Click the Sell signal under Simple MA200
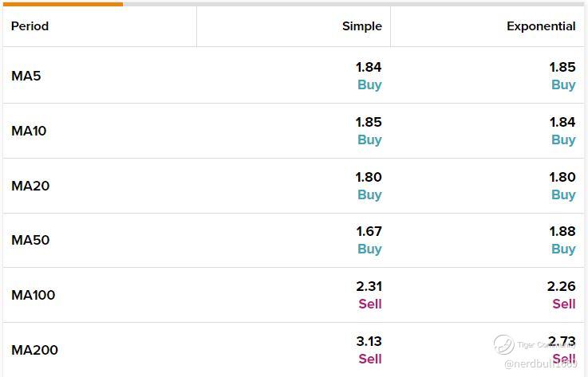 point(370,359)
